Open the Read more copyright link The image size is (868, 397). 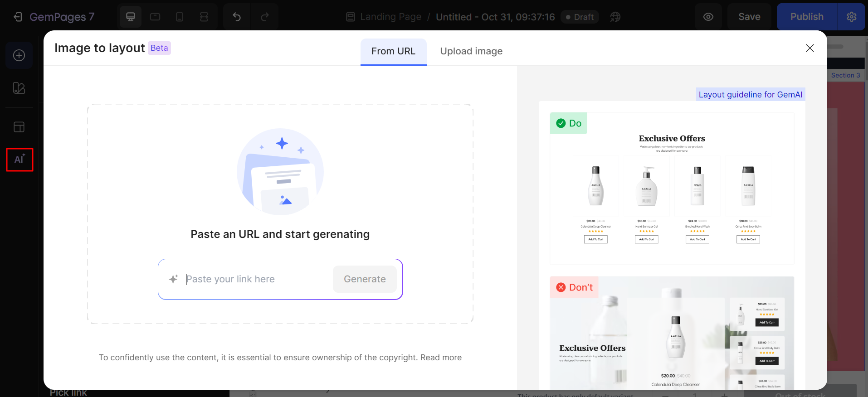441,358
